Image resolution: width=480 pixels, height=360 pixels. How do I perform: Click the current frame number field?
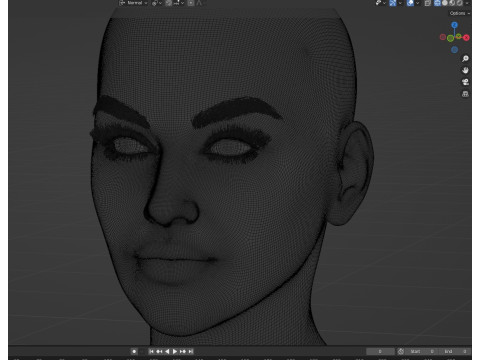[380, 351]
